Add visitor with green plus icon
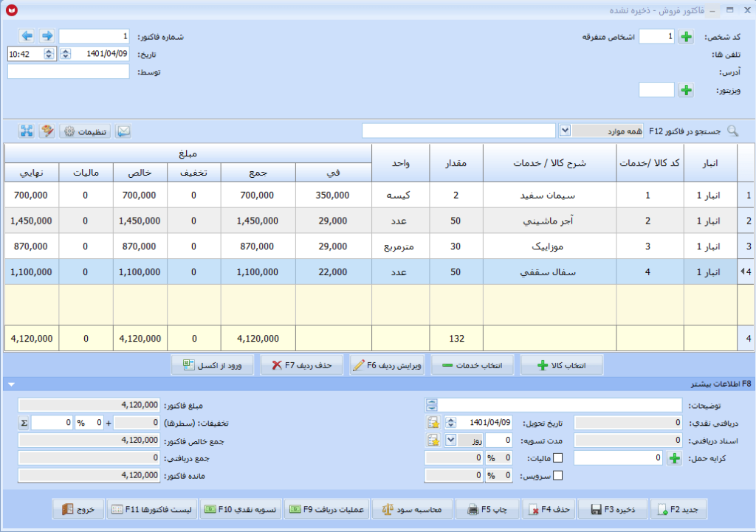756x532 pixels. [686, 90]
